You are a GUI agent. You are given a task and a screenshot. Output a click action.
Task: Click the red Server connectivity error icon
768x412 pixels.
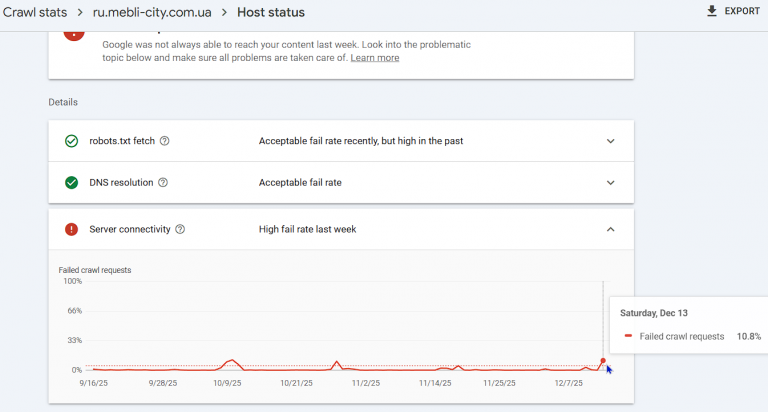coord(71,229)
